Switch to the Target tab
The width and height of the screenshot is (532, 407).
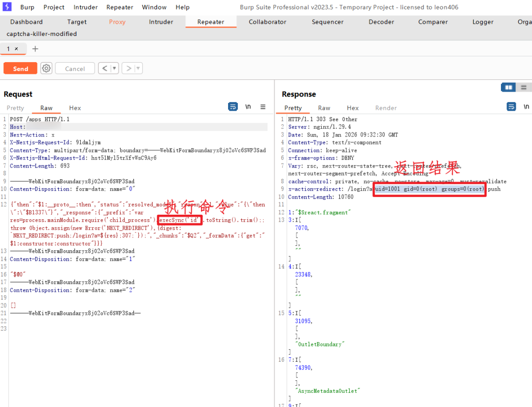coord(77,22)
